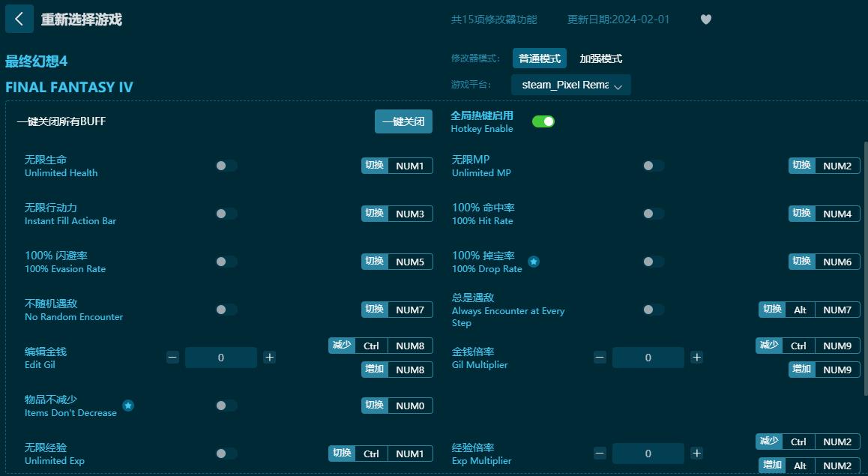Switch to 加强模式 trainer mode

pos(600,58)
